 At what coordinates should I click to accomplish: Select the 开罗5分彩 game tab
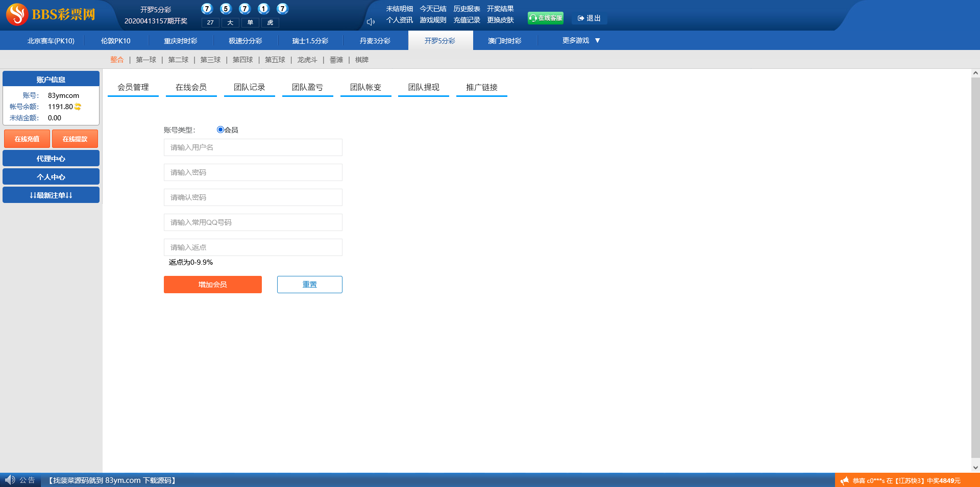click(x=440, y=40)
